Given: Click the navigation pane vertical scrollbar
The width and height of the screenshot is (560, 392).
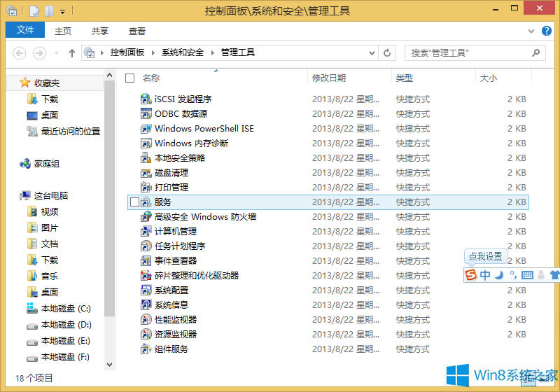Looking at the screenshot, I should [109, 210].
